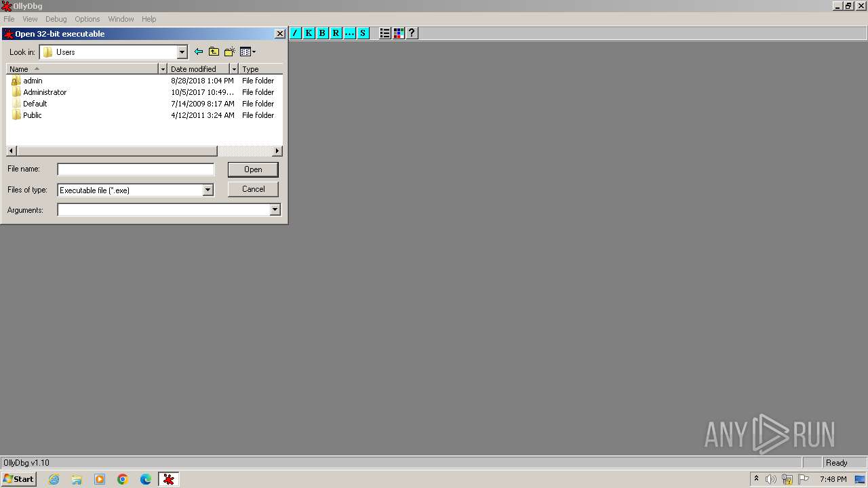Open the patches window (slash icon)

tap(295, 33)
